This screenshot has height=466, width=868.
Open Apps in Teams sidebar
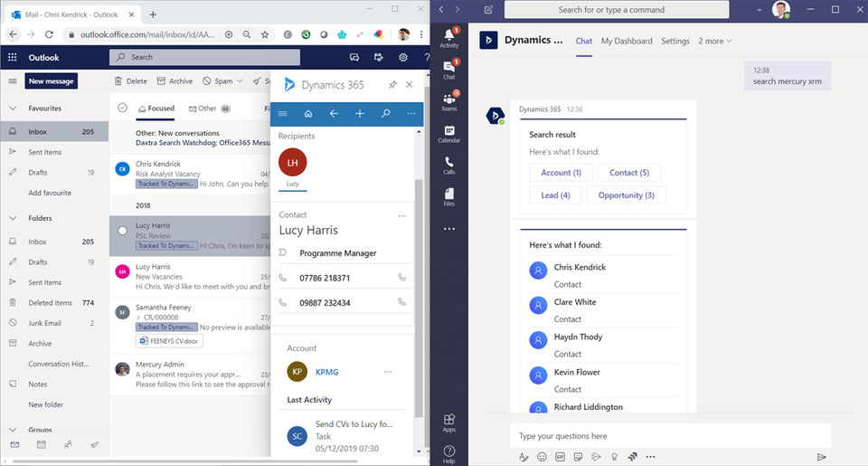click(x=449, y=423)
